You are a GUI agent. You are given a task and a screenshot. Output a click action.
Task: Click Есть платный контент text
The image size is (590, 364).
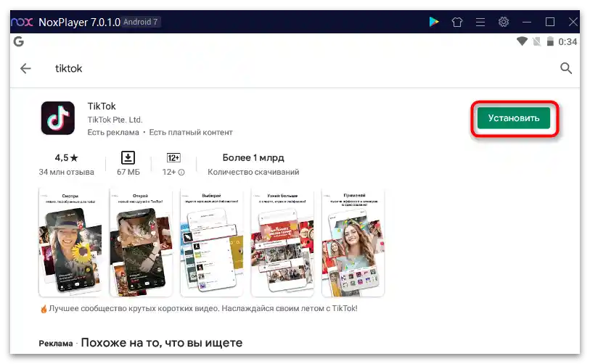(x=191, y=133)
